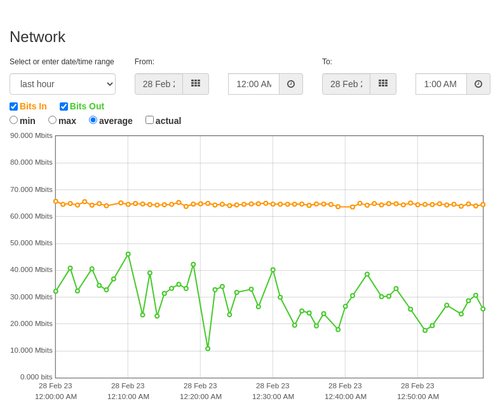Click the From date field '28 Feb'

(x=159, y=84)
